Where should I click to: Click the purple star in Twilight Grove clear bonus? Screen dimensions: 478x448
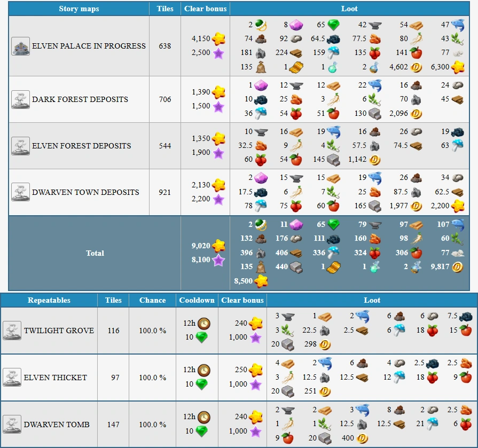click(255, 337)
